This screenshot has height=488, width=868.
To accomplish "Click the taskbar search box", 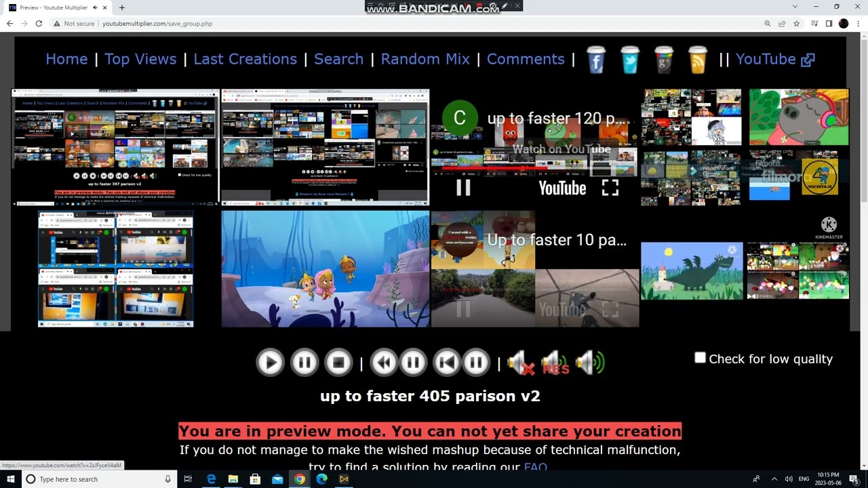I will point(99,479).
